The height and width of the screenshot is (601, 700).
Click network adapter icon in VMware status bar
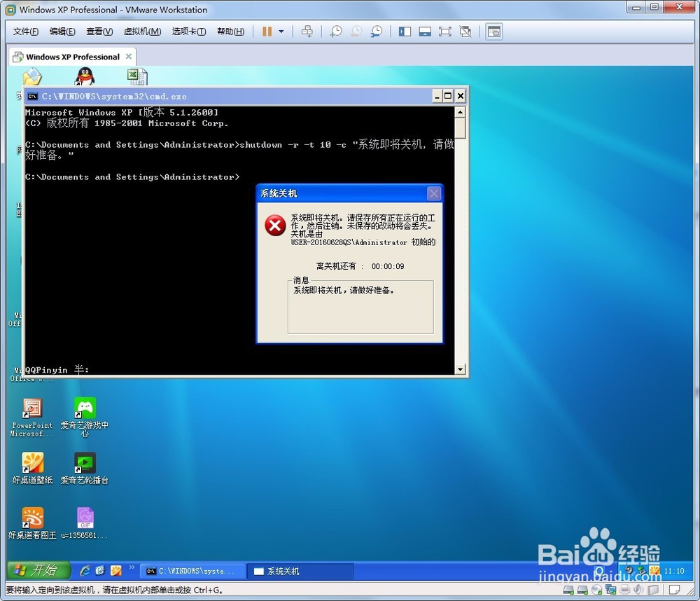pyautogui.click(x=610, y=590)
